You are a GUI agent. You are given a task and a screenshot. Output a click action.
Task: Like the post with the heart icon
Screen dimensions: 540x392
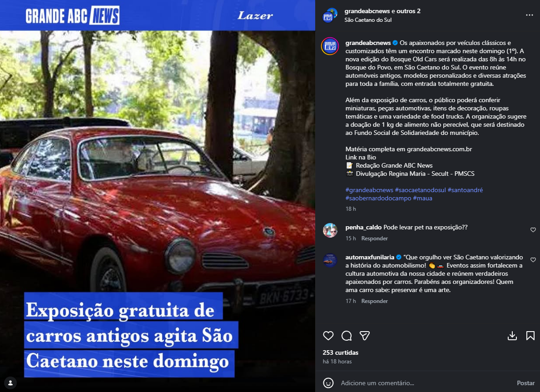[328, 336]
